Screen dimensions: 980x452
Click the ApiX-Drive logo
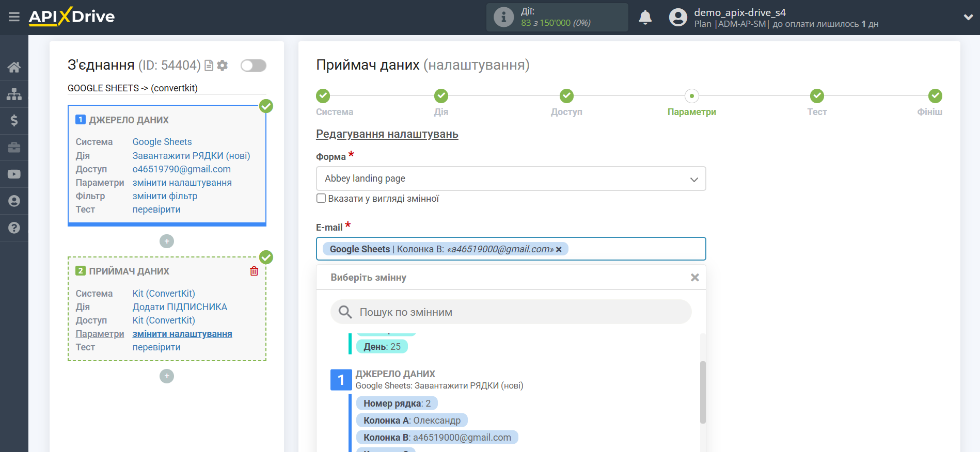(x=72, y=17)
